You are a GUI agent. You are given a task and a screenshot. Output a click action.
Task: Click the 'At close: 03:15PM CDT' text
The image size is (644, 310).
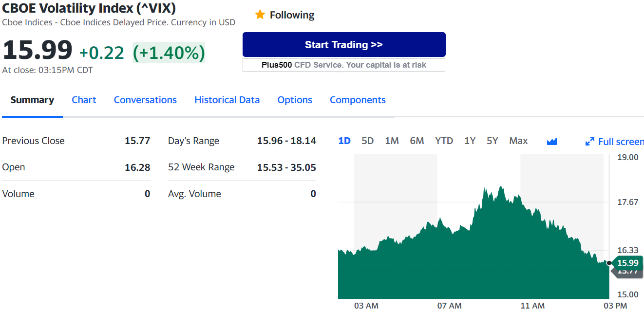click(x=47, y=70)
